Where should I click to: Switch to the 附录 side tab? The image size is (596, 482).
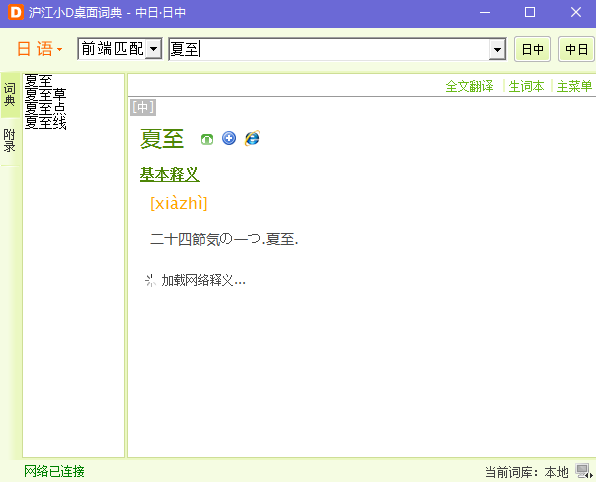pyautogui.click(x=10, y=140)
